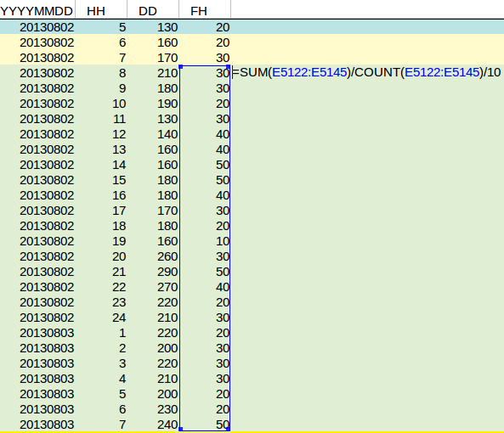Select HH cell showing 19
The height and width of the screenshot is (433, 504).
click(x=101, y=241)
